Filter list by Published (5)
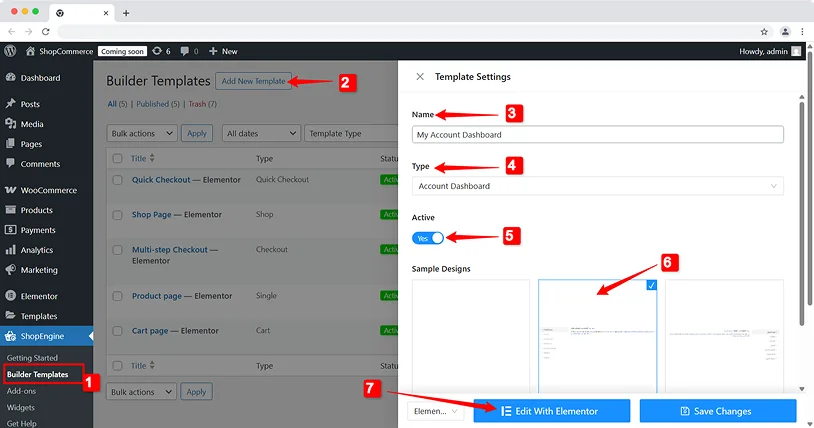The height and width of the screenshot is (428, 814). pyautogui.click(x=158, y=104)
